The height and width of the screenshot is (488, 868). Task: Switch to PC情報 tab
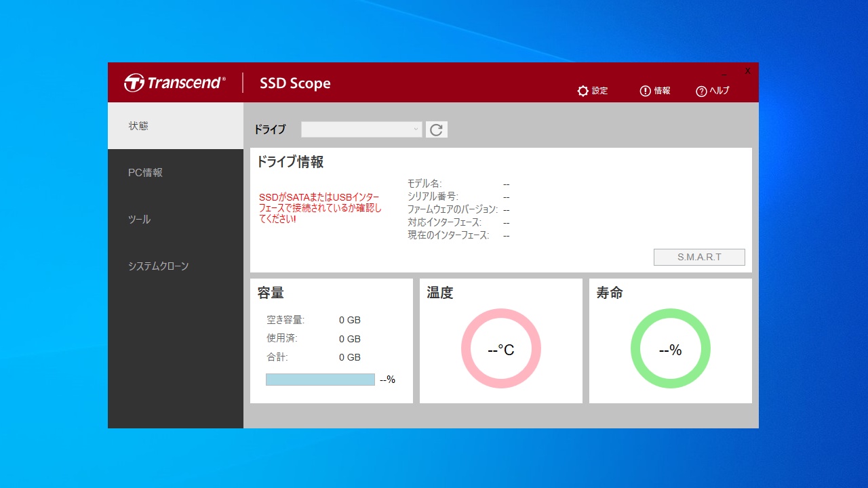click(x=176, y=173)
